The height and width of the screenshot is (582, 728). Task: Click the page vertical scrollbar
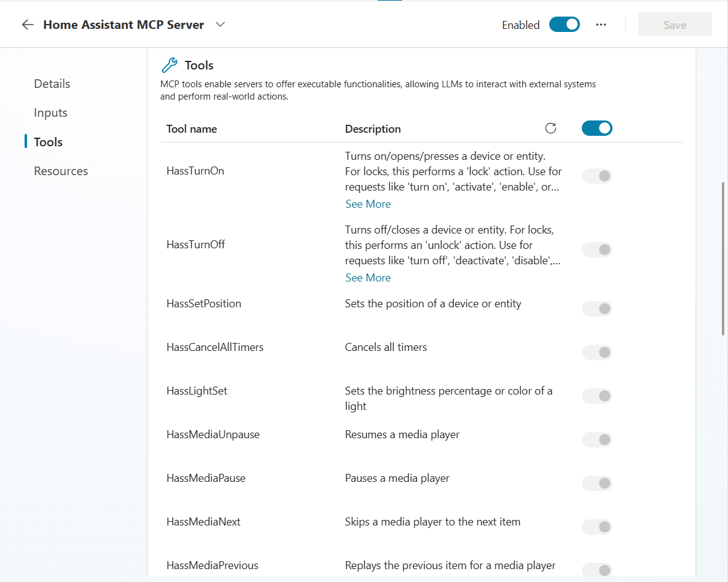pyautogui.click(x=723, y=259)
